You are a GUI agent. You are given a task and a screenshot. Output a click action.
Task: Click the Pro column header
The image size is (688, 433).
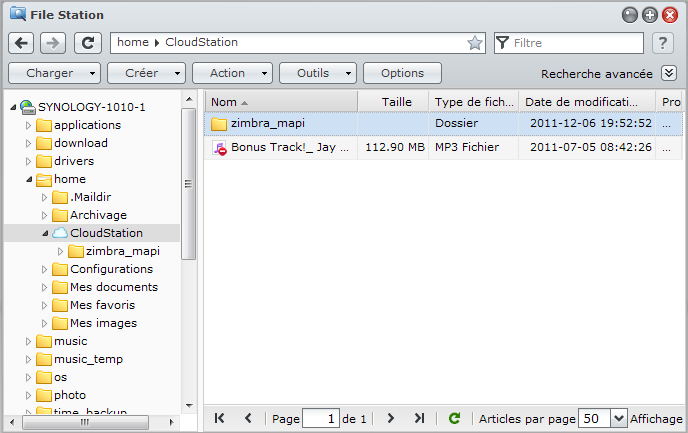click(x=669, y=102)
